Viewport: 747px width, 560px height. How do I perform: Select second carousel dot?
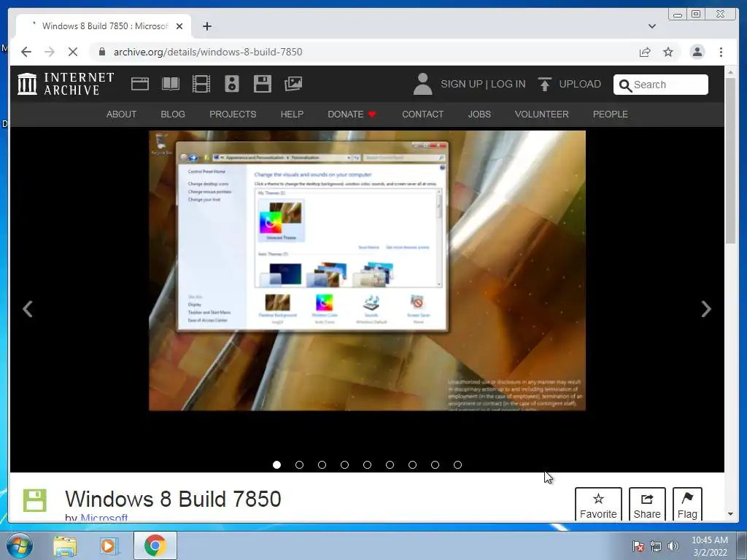tap(299, 464)
